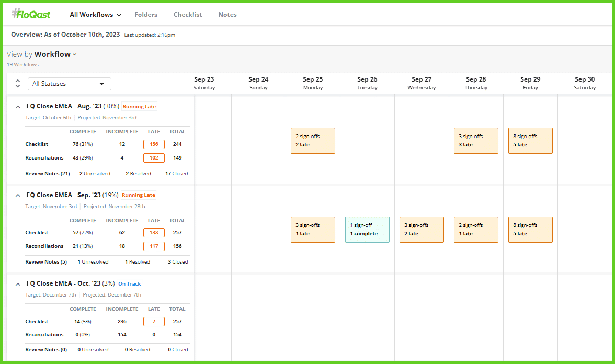Click Review Notes (21) in Aug. '23 workflow
Viewport: 615px width, 364px height.
point(47,174)
